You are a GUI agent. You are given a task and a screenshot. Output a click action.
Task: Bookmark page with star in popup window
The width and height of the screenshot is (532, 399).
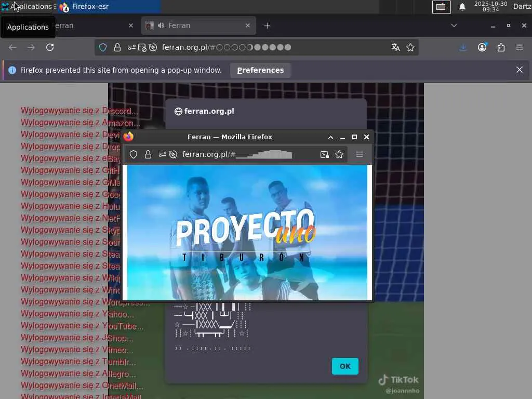click(339, 155)
